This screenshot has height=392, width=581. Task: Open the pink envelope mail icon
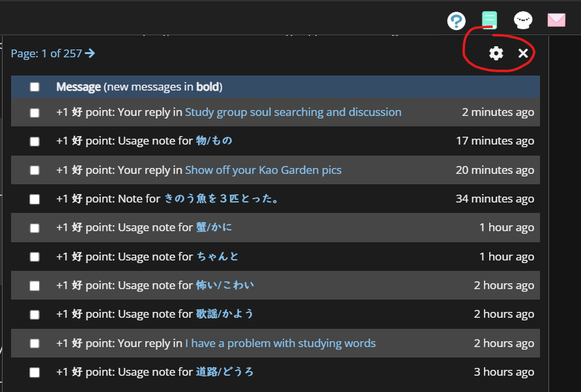point(556,20)
